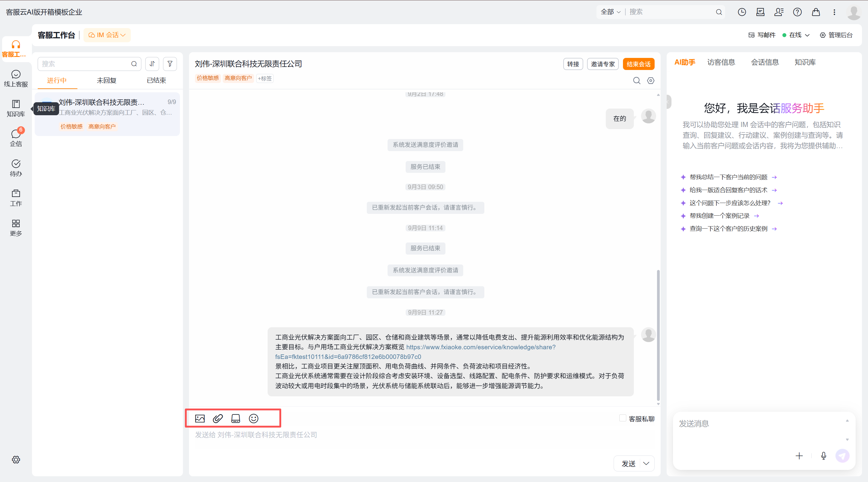Open the help question-mark icon
Screen dimensions: 868x482
(x=797, y=12)
